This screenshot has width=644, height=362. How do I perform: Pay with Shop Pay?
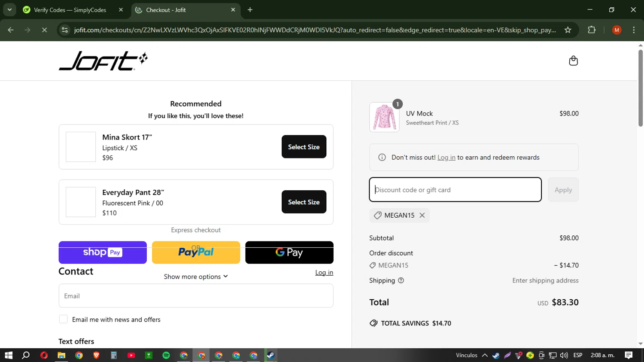click(x=103, y=252)
